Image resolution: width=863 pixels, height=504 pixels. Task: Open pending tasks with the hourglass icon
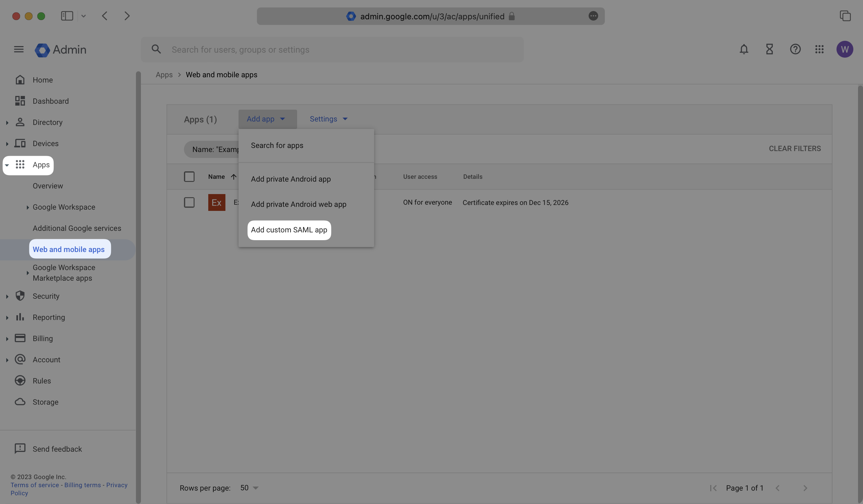click(x=769, y=49)
